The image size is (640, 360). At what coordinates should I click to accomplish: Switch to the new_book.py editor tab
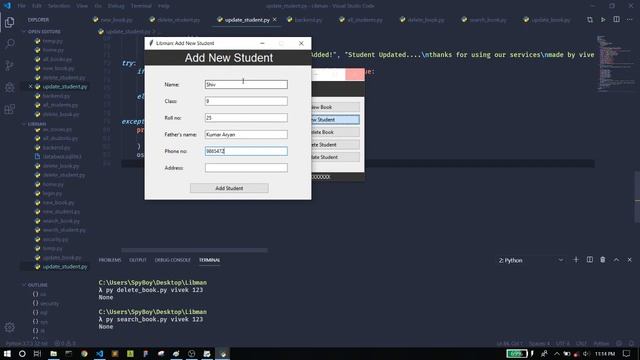tap(113, 20)
